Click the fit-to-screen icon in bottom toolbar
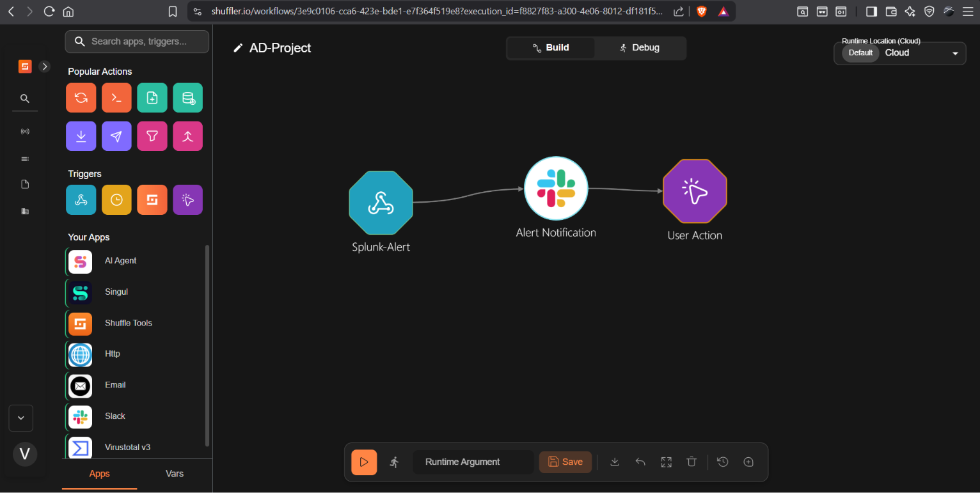980x493 pixels. click(x=666, y=462)
